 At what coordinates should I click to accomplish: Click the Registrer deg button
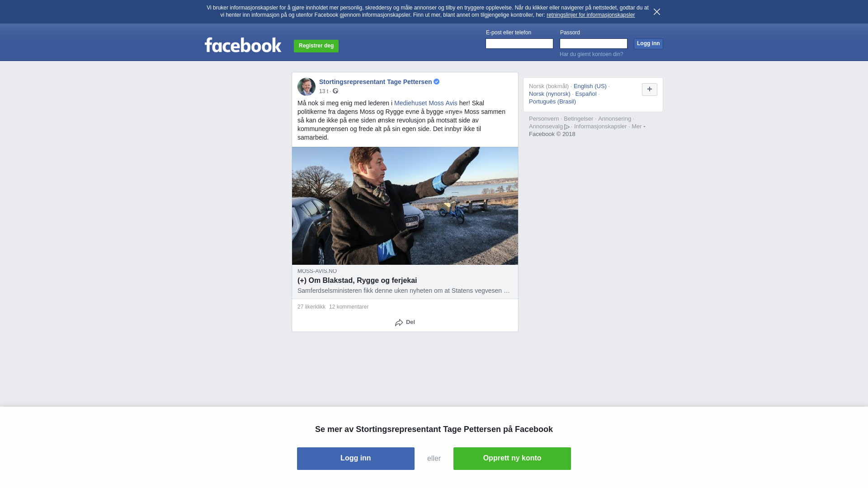(x=316, y=46)
